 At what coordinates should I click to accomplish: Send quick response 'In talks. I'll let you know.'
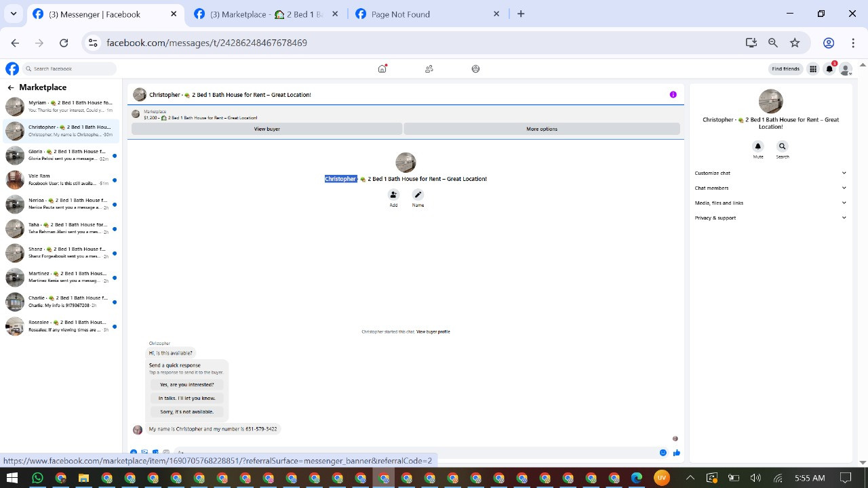click(187, 398)
